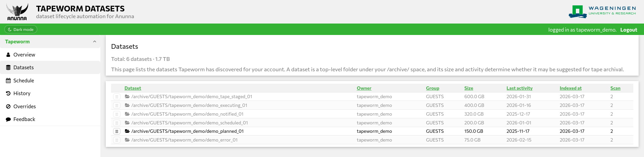Click folder icon beside demo_notified_01
Screen dimensions: 644x157
click(127, 114)
